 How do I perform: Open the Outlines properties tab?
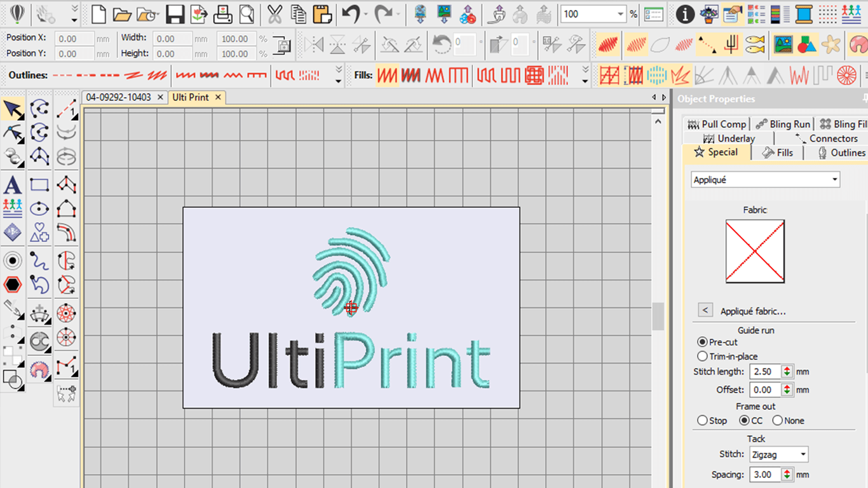(841, 152)
